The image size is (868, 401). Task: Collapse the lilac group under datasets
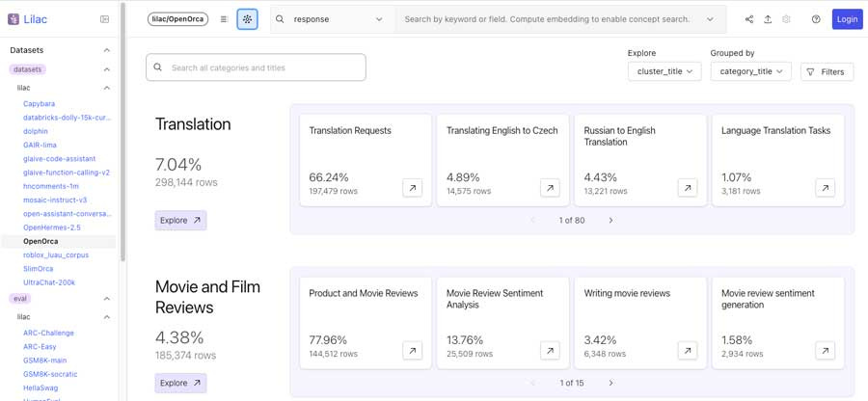[x=107, y=88]
